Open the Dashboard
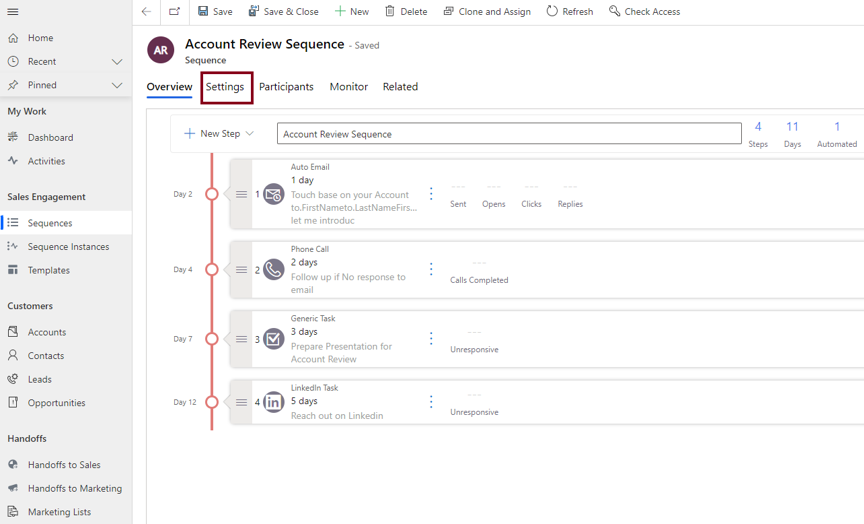 click(x=50, y=138)
